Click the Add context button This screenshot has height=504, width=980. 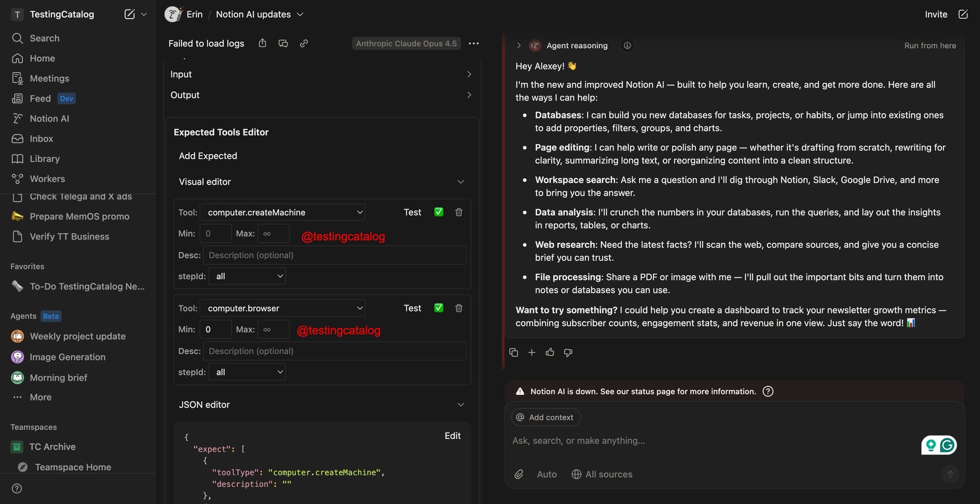[x=545, y=417]
